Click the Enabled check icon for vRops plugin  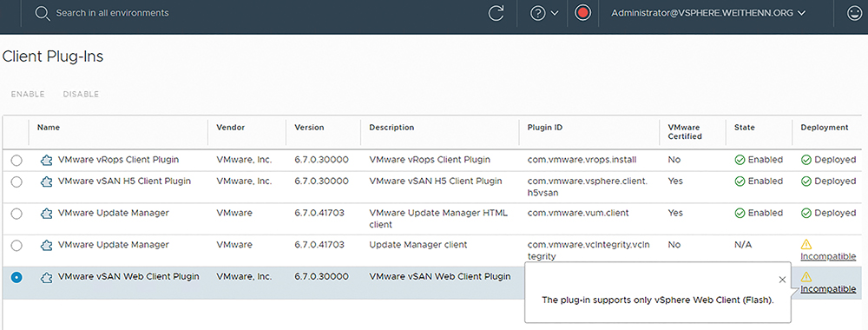[x=740, y=160]
